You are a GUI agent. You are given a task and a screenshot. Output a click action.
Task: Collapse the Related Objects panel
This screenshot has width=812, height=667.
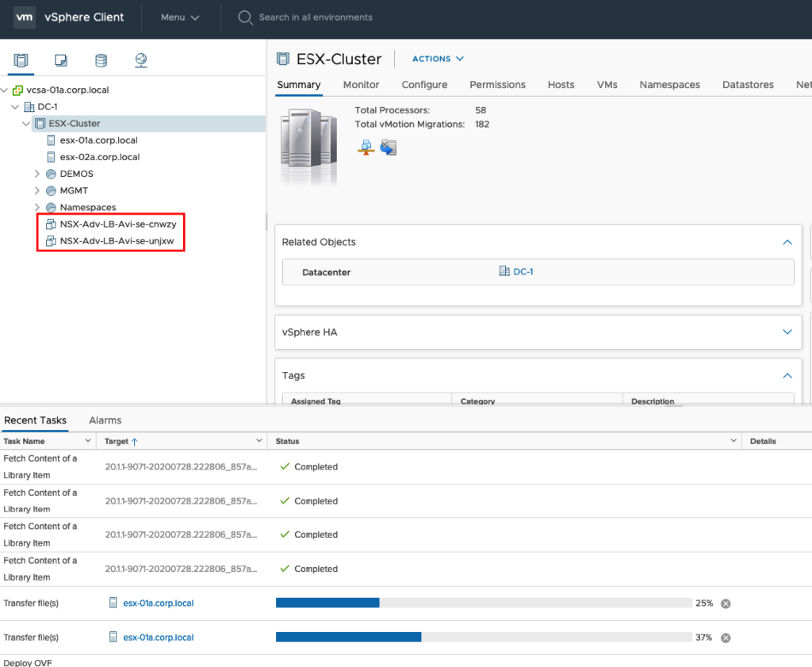(787, 242)
